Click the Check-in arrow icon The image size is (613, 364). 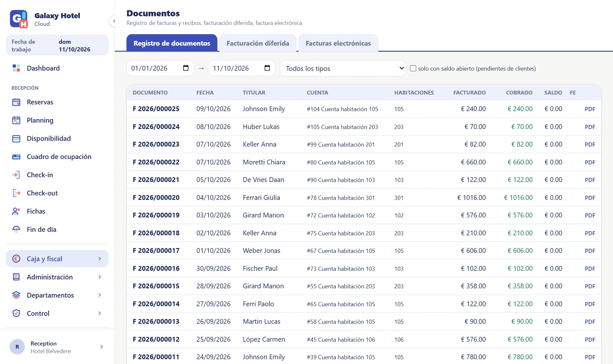tap(16, 175)
